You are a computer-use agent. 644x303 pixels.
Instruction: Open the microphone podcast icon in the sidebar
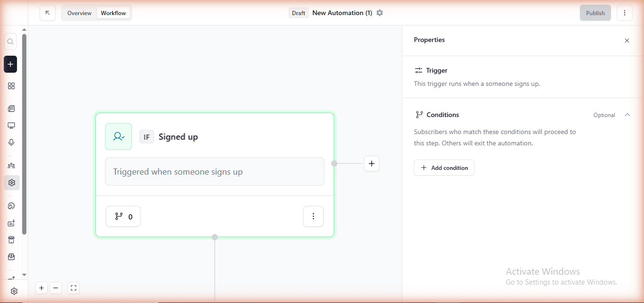pos(11,143)
